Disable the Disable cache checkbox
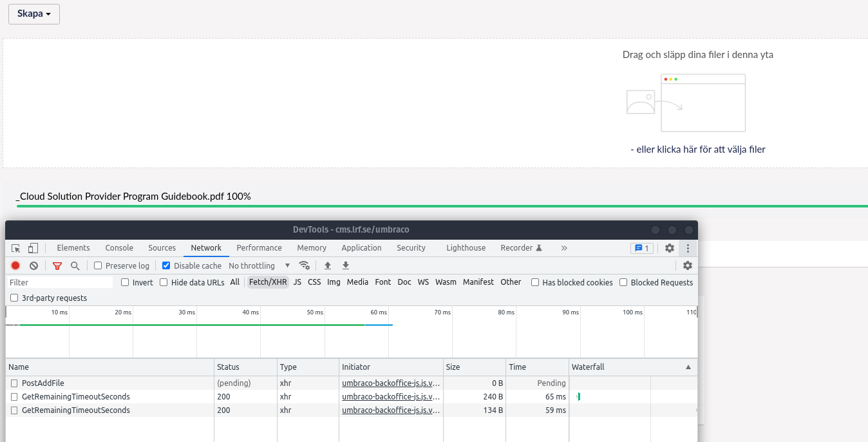868x442 pixels. 165,265
